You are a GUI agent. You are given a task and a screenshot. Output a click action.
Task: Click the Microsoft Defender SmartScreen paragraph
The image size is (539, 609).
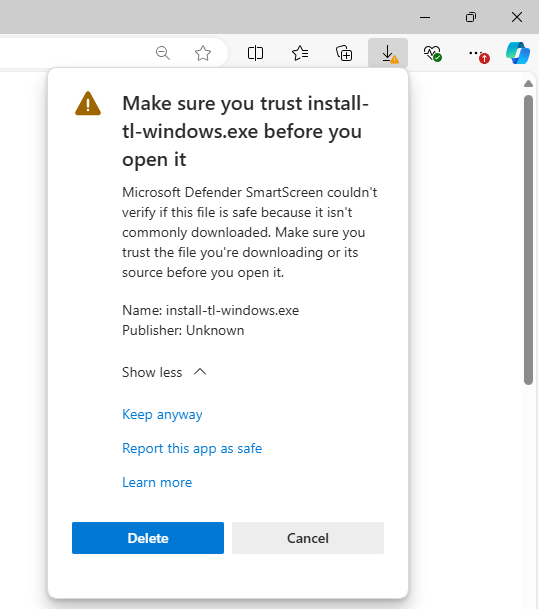pyautogui.click(x=249, y=232)
